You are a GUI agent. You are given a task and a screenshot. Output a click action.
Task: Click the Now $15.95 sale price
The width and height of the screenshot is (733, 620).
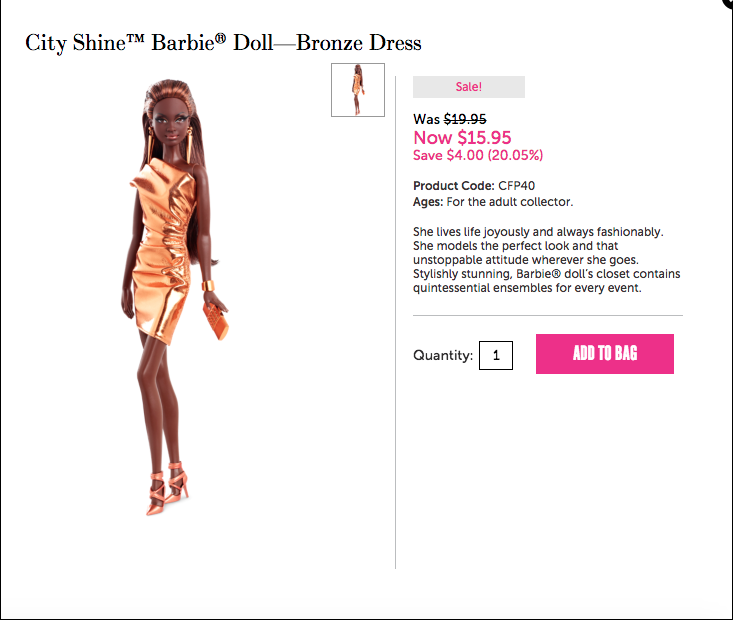[x=462, y=137]
